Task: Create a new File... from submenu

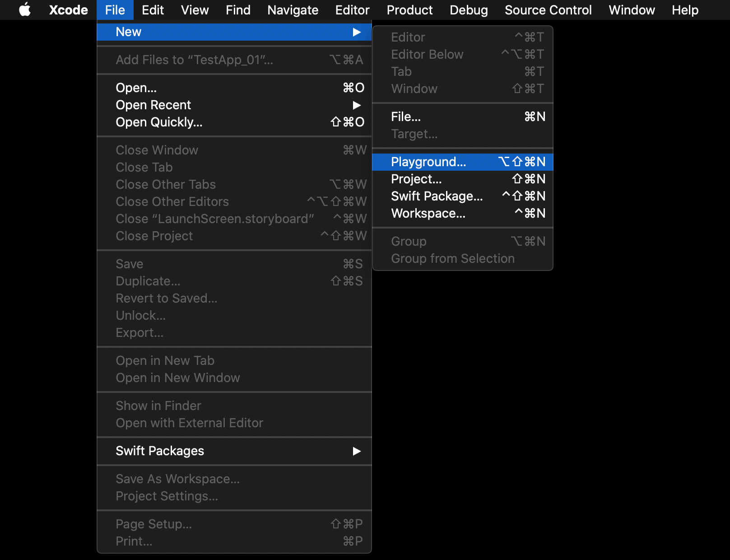Action: 463,117
